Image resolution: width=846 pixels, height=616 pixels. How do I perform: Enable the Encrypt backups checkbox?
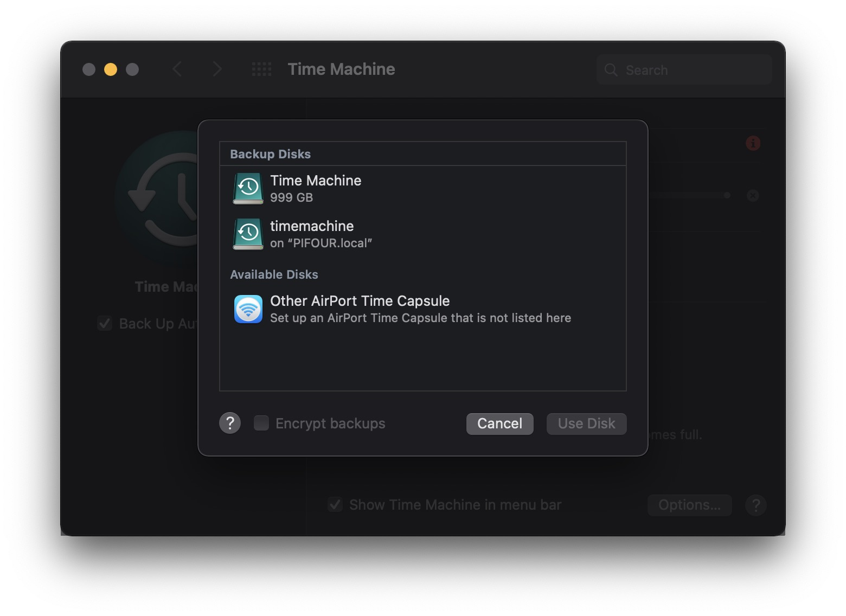(x=261, y=423)
